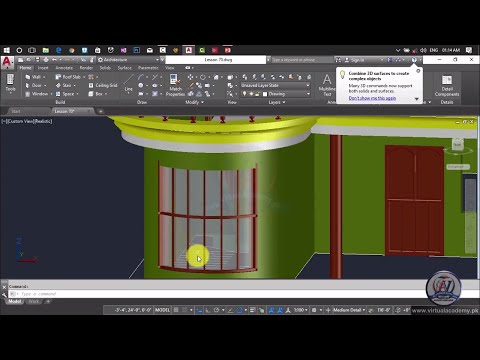Image resolution: width=480 pixels, height=360 pixels.
Task: Open the Multiline Text tool
Action: (x=327, y=85)
